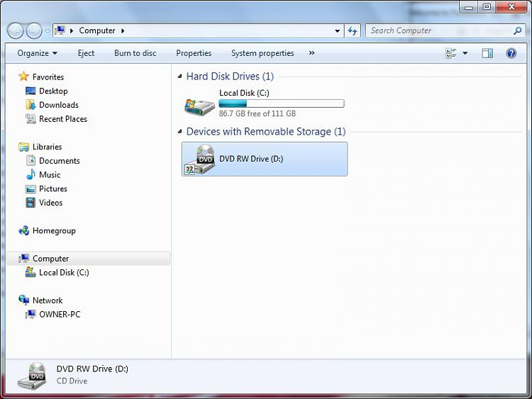Select Computer in navigation pane

click(50, 258)
